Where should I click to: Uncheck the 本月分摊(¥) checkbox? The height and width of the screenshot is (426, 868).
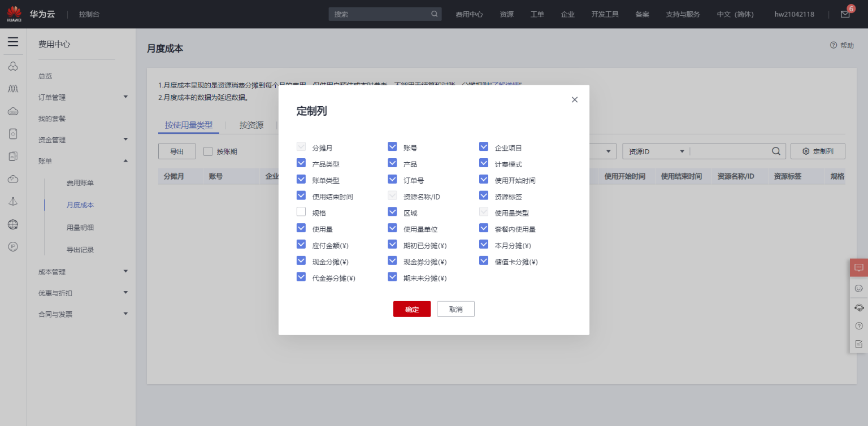coord(484,245)
